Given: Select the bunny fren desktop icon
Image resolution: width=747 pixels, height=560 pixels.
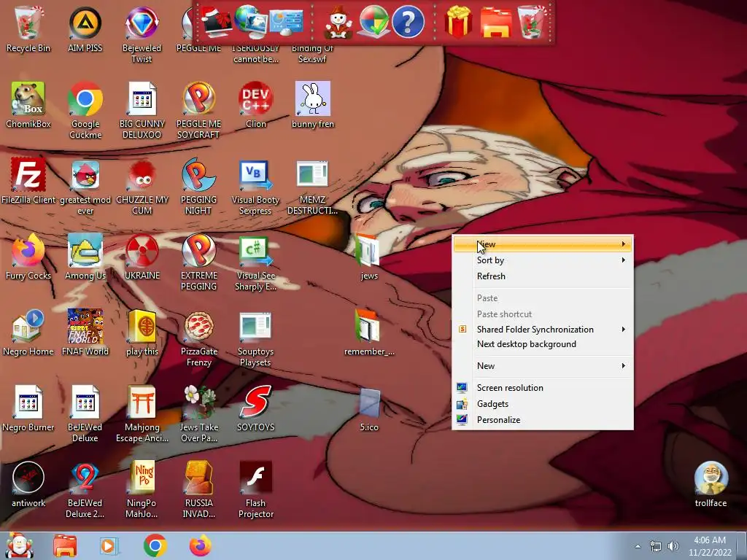Looking at the screenshot, I should point(312,106).
